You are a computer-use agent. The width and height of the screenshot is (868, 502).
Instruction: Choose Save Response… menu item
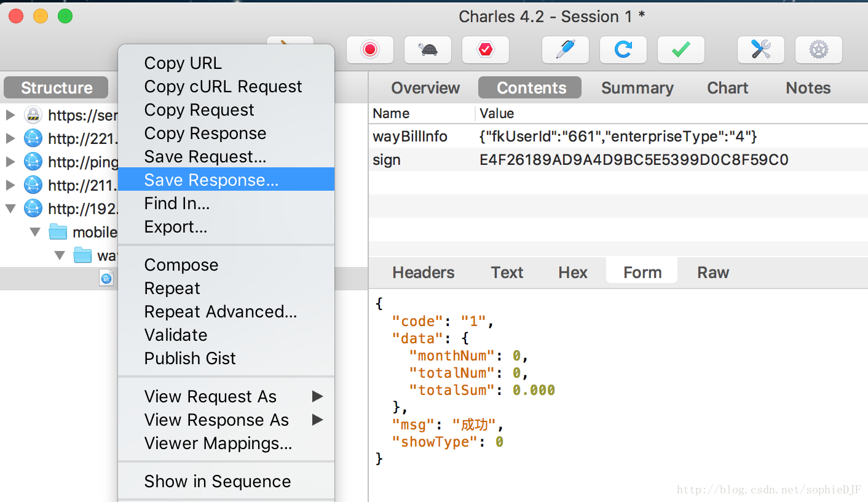coord(226,180)
